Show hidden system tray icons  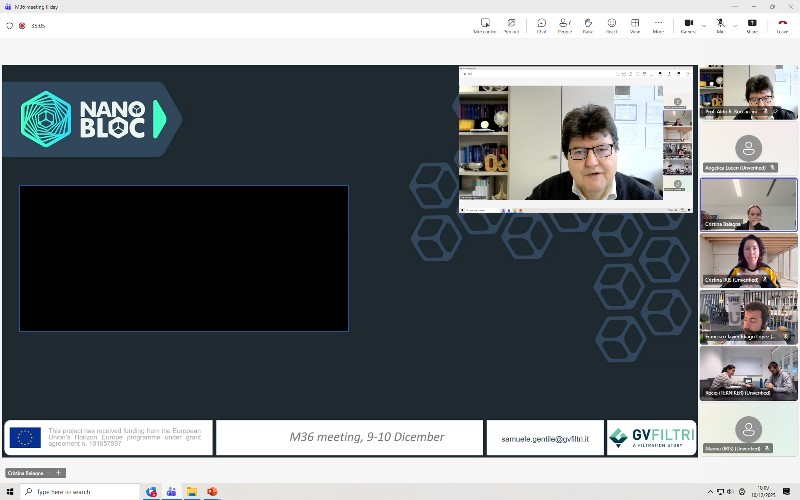(711, 492)
